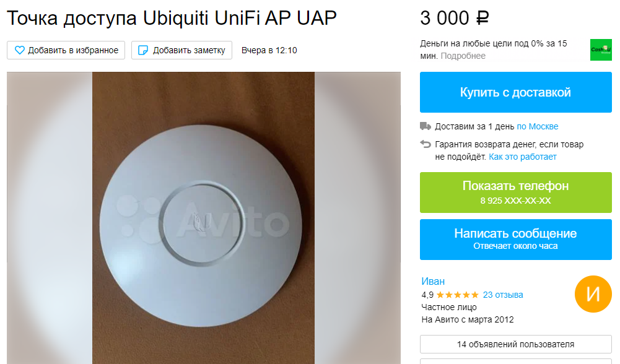The height and width of the screenshot is (364, 620).
Task: Show seller phone number
Action: (515, 193)
